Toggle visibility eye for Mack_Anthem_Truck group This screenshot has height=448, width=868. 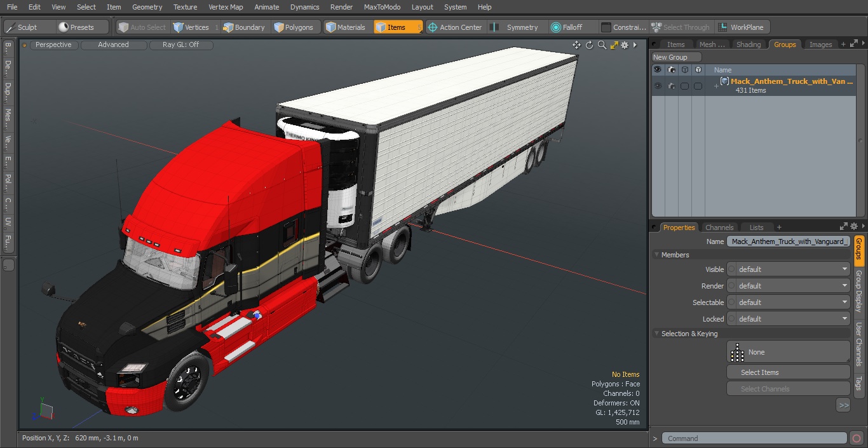coord(657,86)
